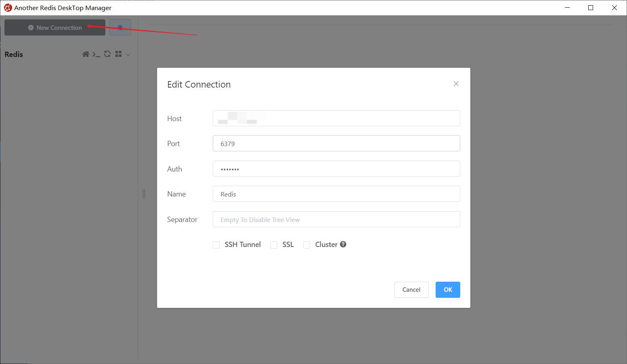Confirm connection with the OK button
The height and width of the screenshot is (364, 627).
(x=448, y=290)
